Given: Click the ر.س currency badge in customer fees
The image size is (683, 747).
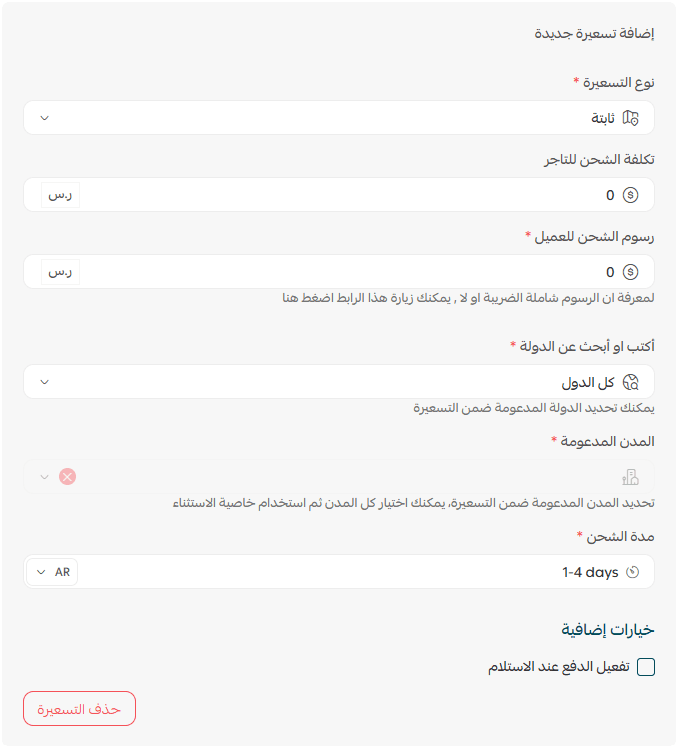Looking at the screenshot, I should (60, 272).
